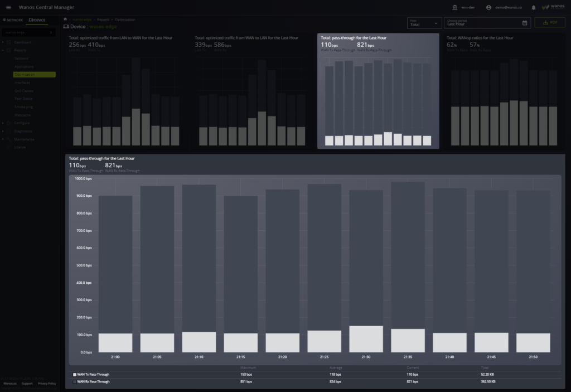Click the Wanos logo
Viewport: 571px width, 392px height.
(553, 7)
